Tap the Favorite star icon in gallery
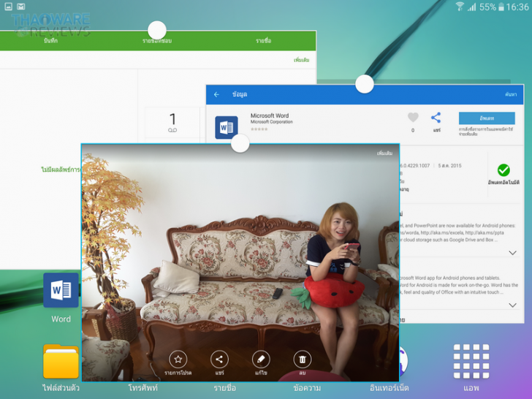Viewport: 532px width, 399px height. [x=178, y=360]
